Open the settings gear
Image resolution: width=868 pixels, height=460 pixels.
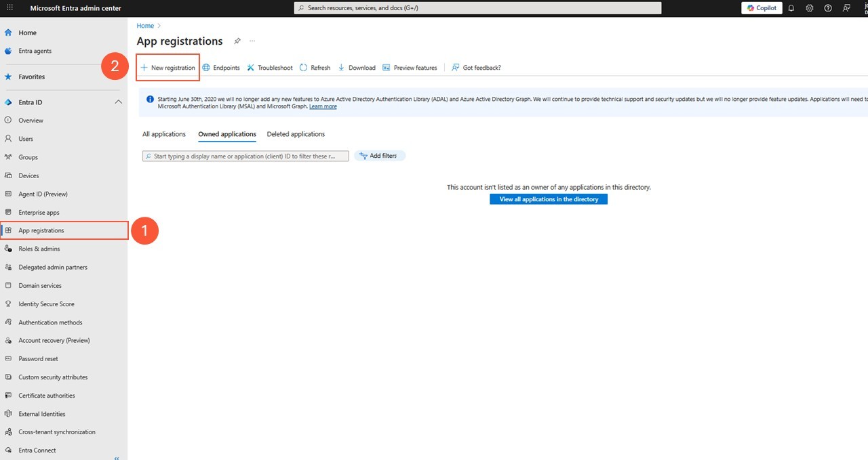(x=809, y=7)
